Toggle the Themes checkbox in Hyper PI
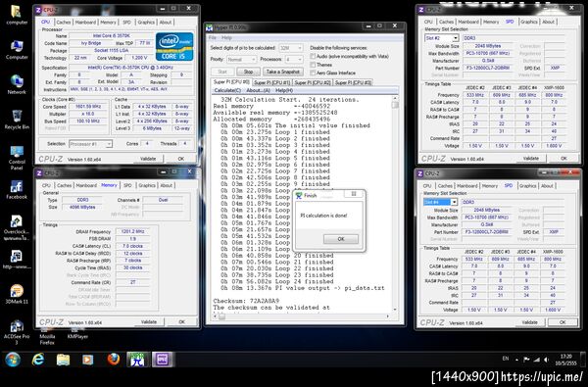 [313, 65]
